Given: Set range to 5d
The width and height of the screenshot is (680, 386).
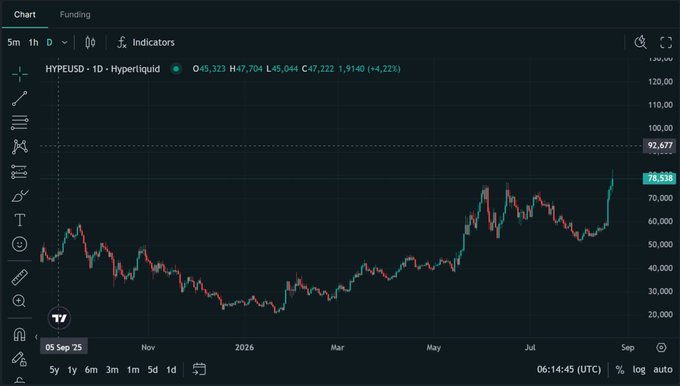Looking at the screenshot, I should [153, 370].
